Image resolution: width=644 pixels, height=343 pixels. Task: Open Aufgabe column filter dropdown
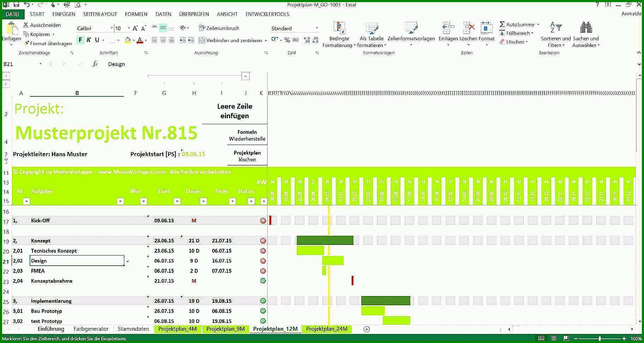click(120, 201)
